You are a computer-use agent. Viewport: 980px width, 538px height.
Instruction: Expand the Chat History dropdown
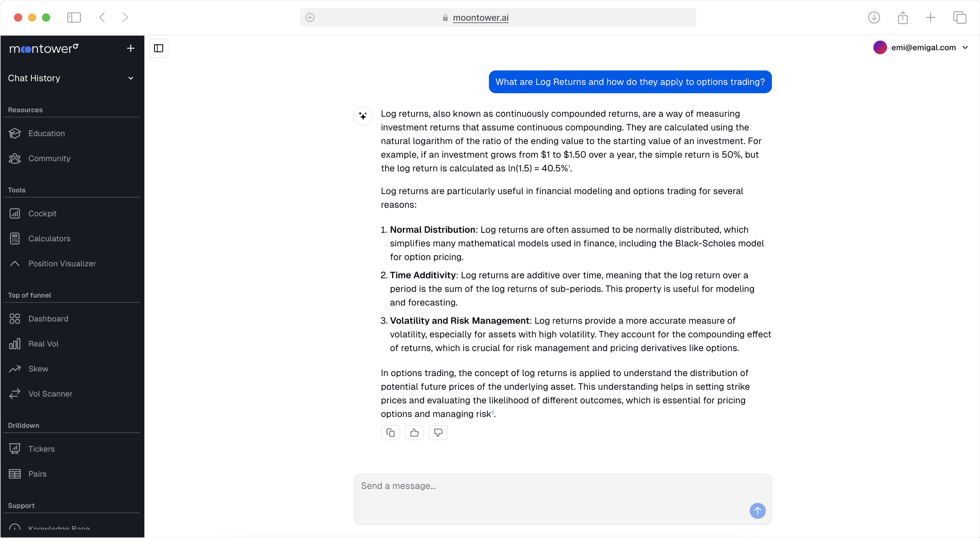(x=130, y=78)
